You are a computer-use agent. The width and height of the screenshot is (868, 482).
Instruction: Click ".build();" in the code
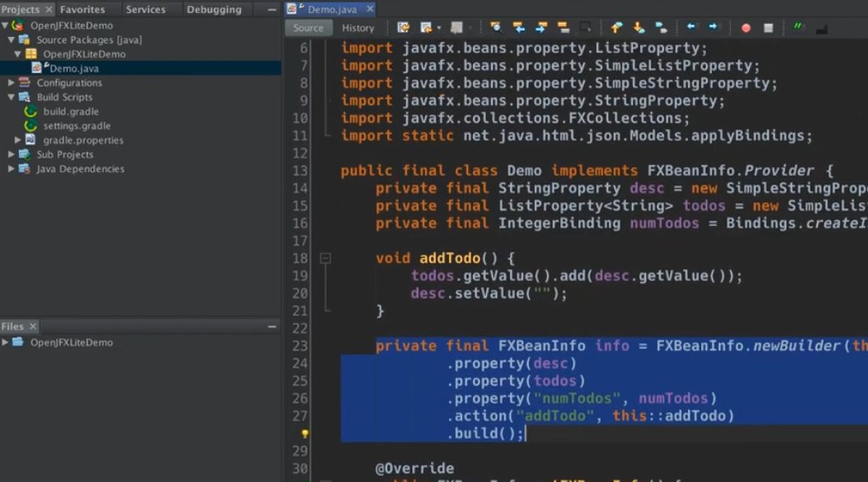pos(485,433)
